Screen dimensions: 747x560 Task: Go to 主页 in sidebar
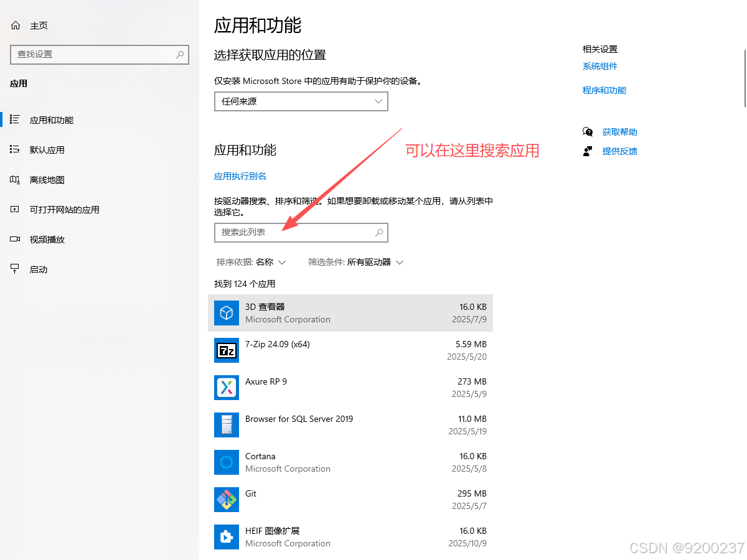click(x=39, y=26)
